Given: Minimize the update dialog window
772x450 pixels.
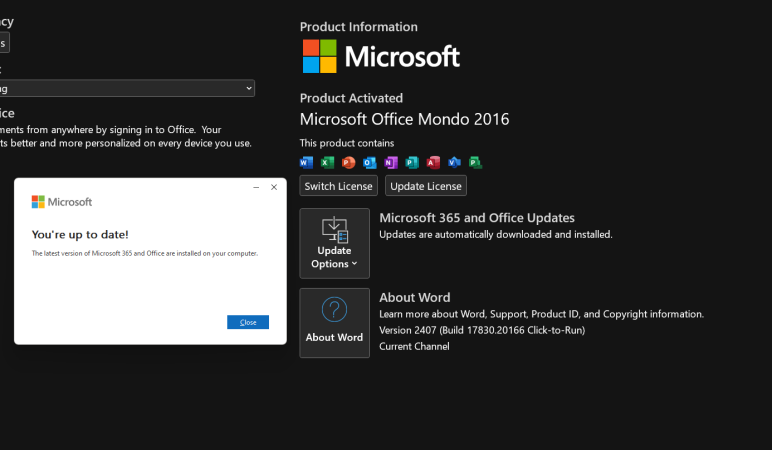Looking at the screenshot, I should [256, 188].
